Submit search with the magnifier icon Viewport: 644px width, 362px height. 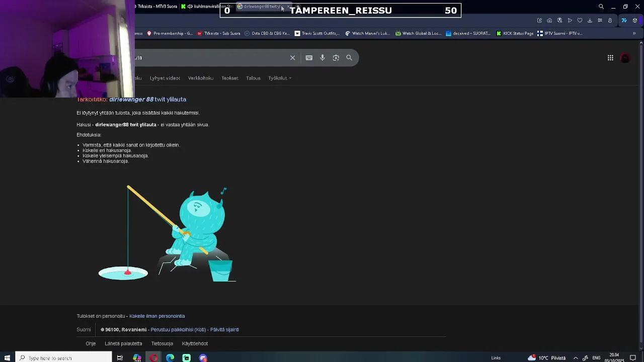pos(349,58)
